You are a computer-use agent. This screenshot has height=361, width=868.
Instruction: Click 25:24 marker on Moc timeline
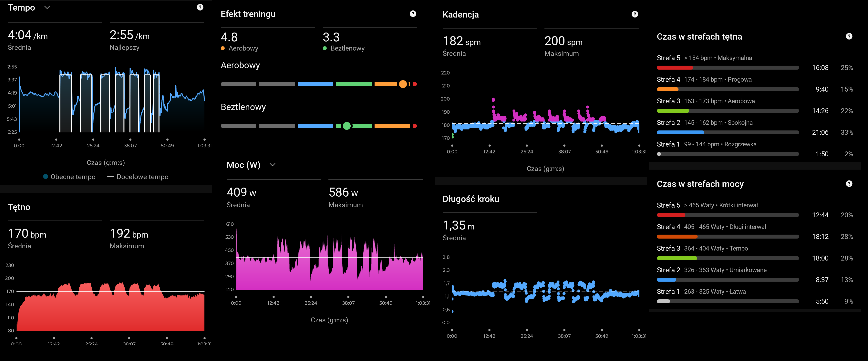coord(311,297)
